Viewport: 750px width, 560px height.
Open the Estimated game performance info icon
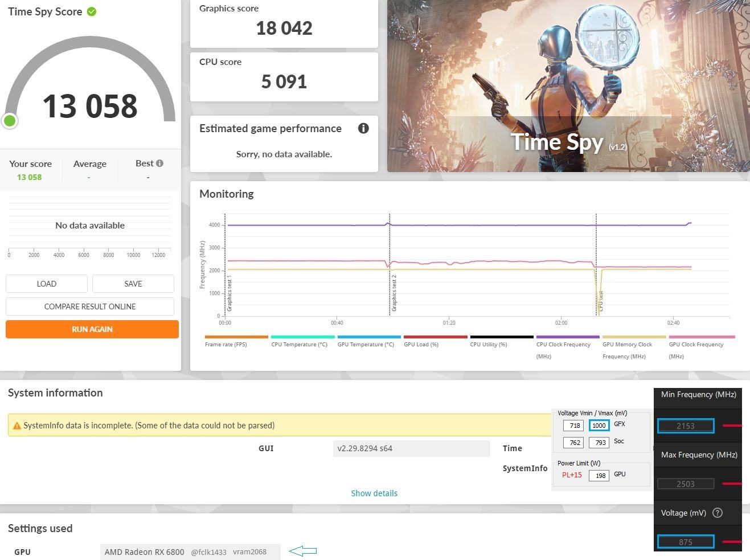click(x=363, y=128)
